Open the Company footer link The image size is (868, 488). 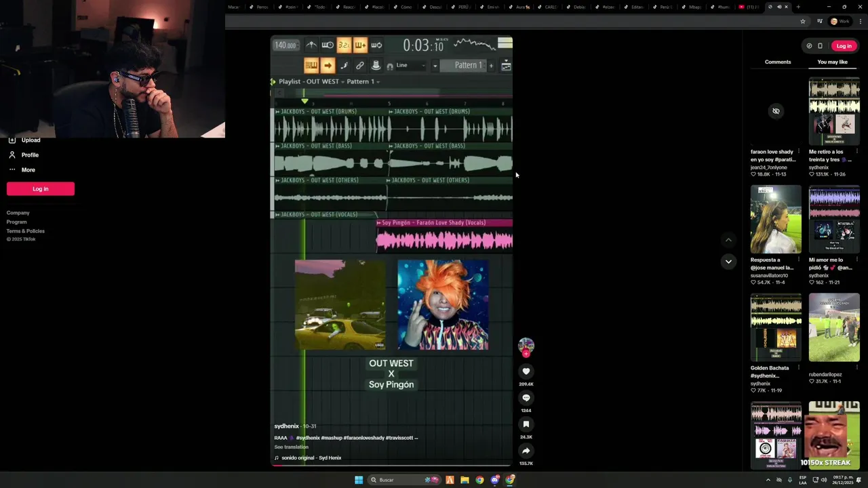point(18,213)
